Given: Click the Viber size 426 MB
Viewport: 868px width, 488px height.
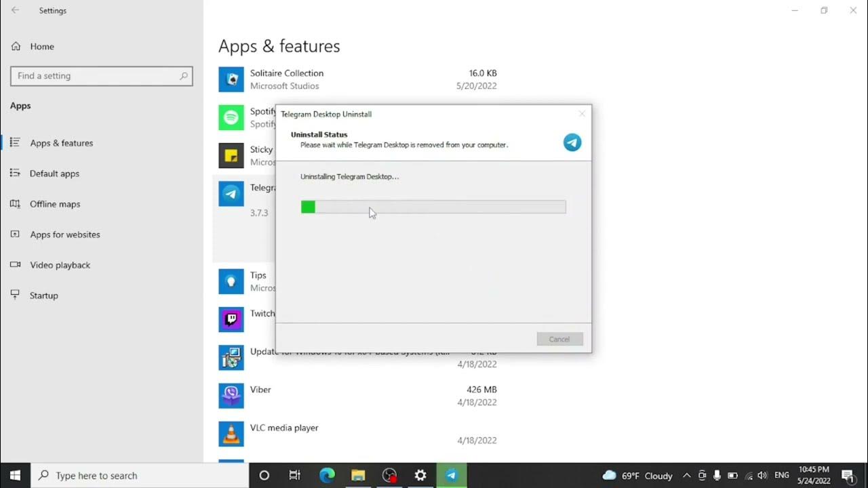Looking at the screenshot, I should click(481, 390).
